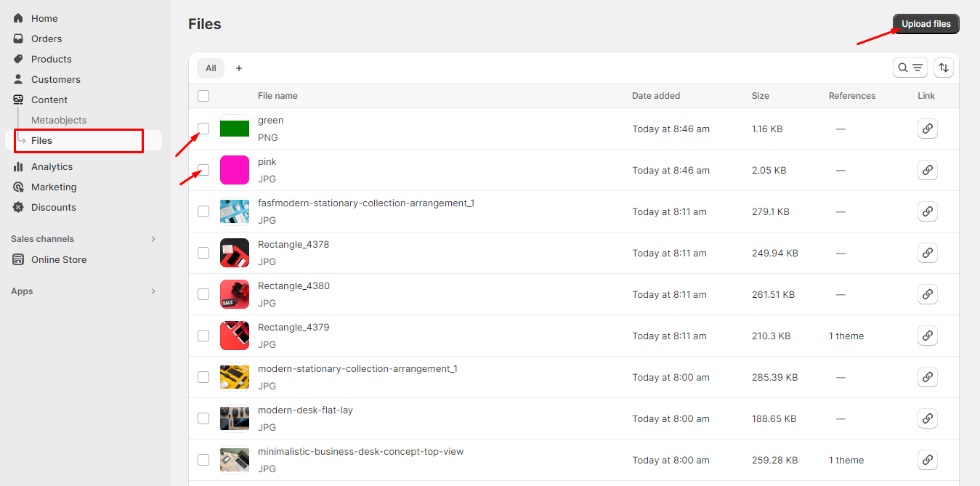Click the Upload files button
Image resolution: width=980 pixels, height=486 pixels.
pyautogui.click(x=926, y=24)
